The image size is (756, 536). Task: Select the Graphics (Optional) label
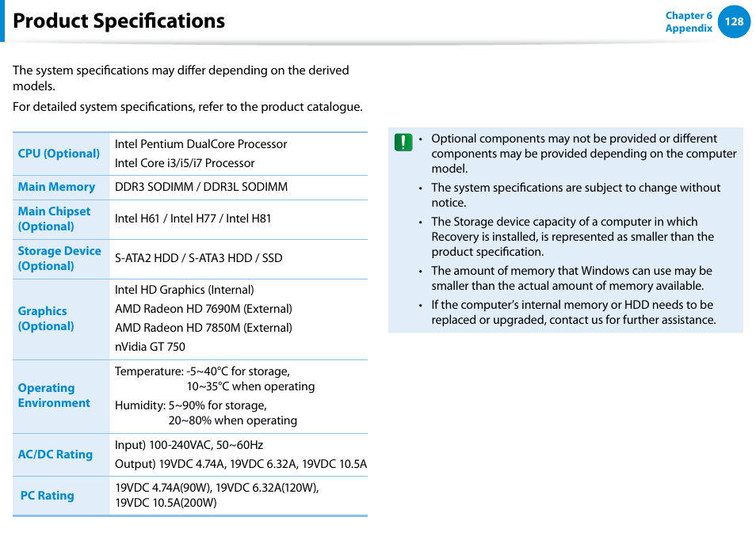46,319
